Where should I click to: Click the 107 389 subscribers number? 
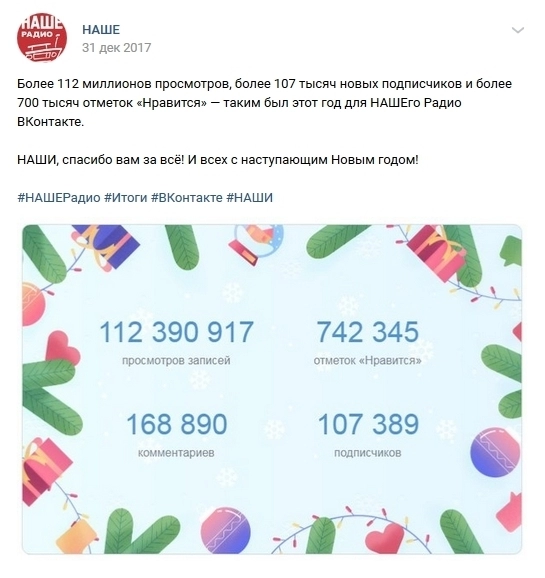368,424
